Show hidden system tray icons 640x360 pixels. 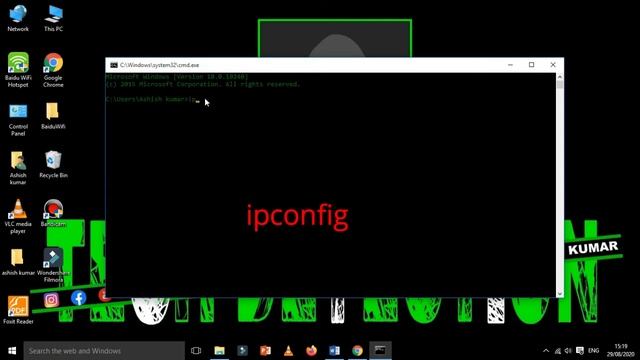point(546,351)
